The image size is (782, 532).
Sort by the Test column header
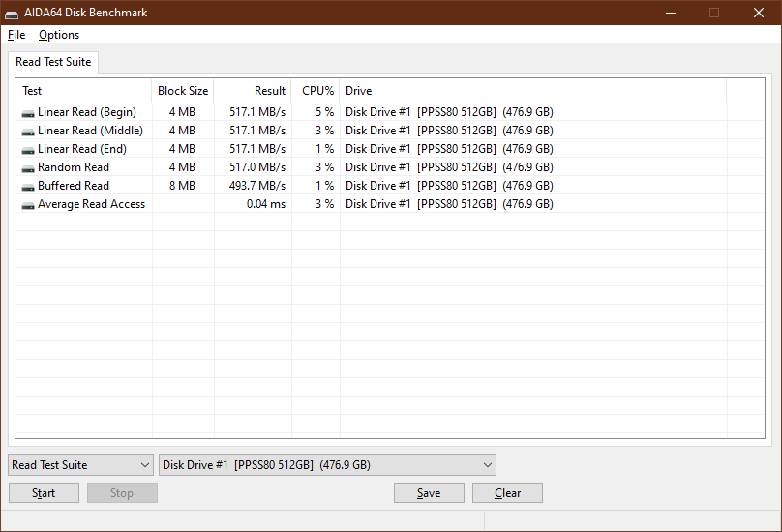click(84, 91)
